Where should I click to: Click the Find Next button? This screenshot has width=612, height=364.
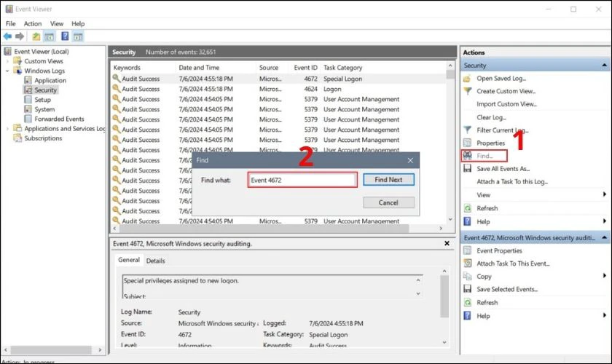pos(388,179)
